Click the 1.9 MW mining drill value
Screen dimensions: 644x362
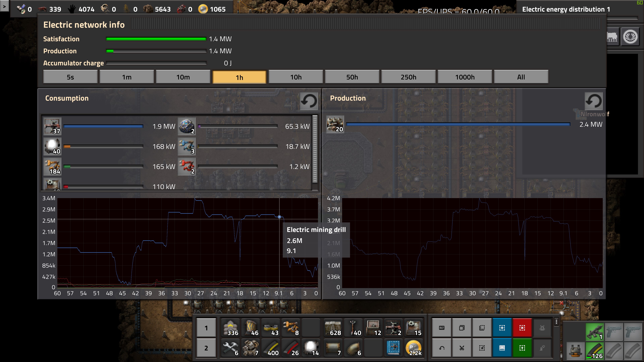click(x=164, y=126)
